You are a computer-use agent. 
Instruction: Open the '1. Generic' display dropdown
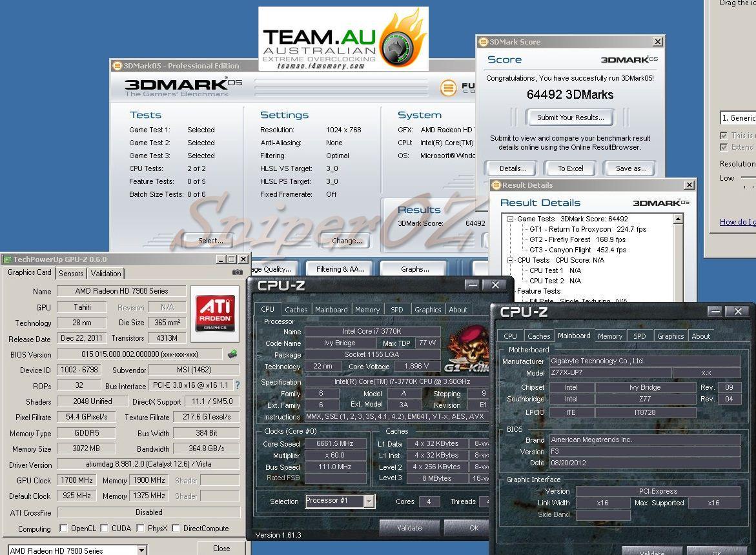click(738, 117)
